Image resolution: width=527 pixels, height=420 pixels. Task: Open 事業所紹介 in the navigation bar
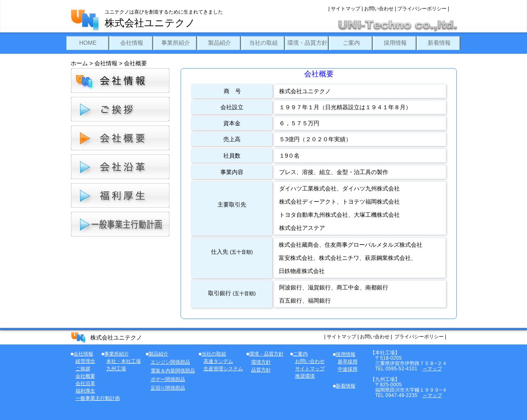pos(175,43)
